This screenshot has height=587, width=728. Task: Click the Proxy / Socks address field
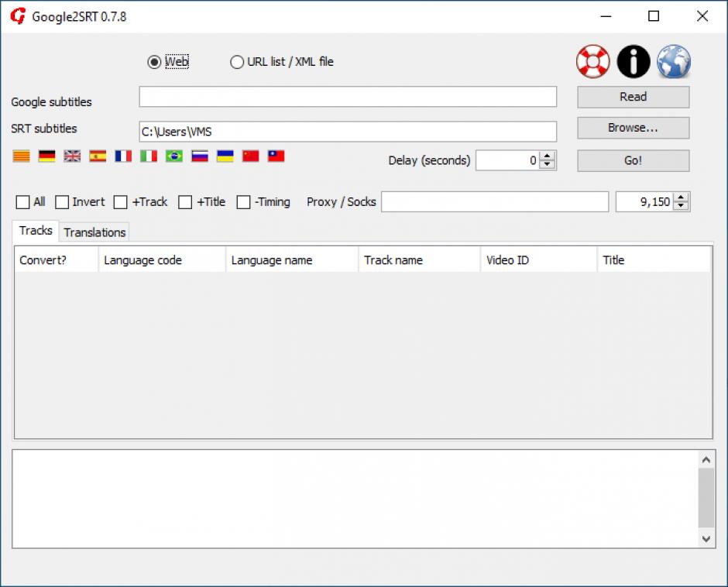pos(495,202)
